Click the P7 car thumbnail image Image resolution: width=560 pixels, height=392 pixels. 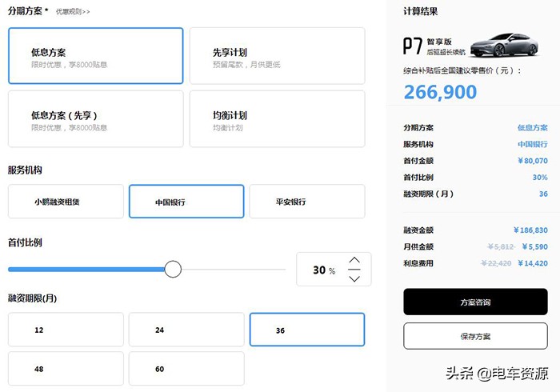[x=504, y=45]
